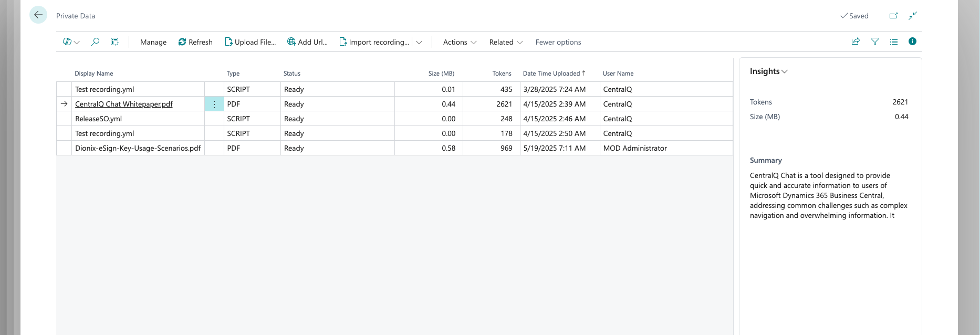Click the 0.44 size value in Insights
980x335 pixels.
(901, 117)
